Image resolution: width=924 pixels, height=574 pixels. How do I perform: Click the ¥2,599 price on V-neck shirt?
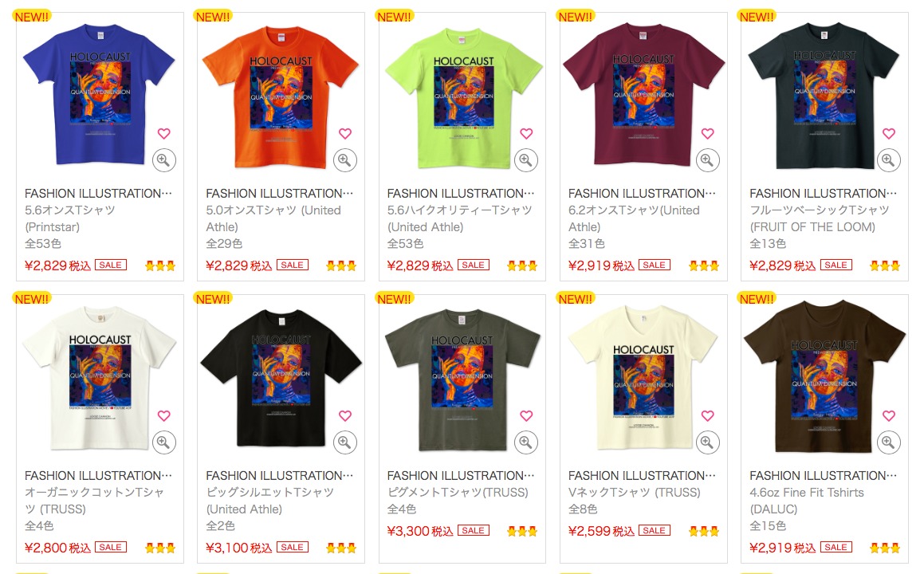point(601,531)
